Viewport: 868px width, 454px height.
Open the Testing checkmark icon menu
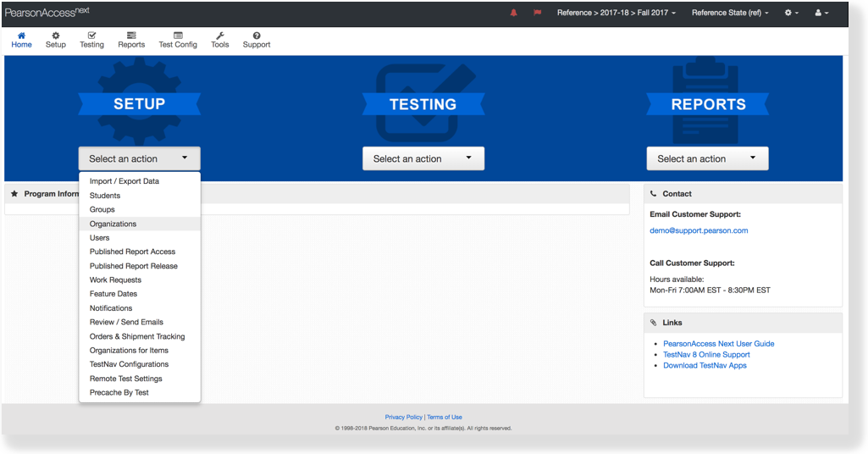click(x=91, y=36)
